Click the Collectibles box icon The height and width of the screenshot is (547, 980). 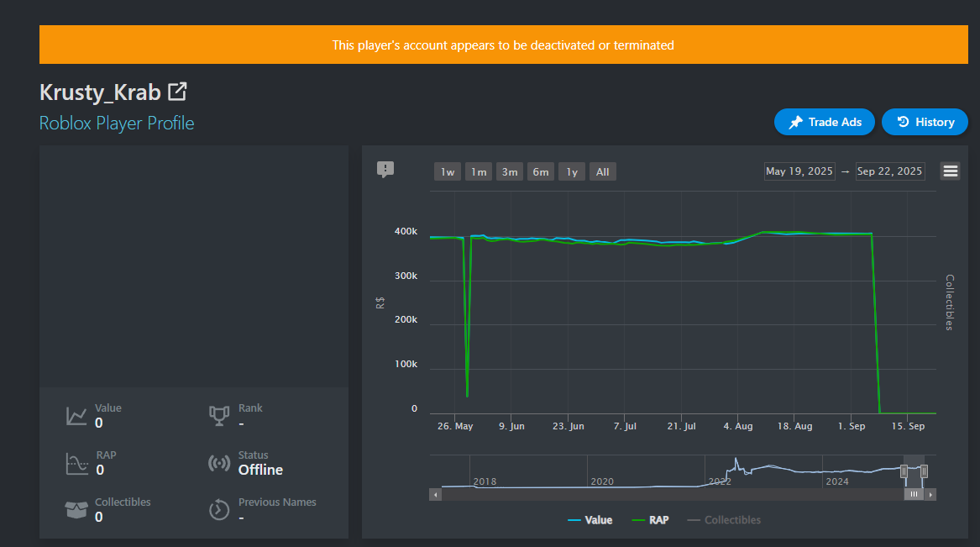(x=76, y=509)
